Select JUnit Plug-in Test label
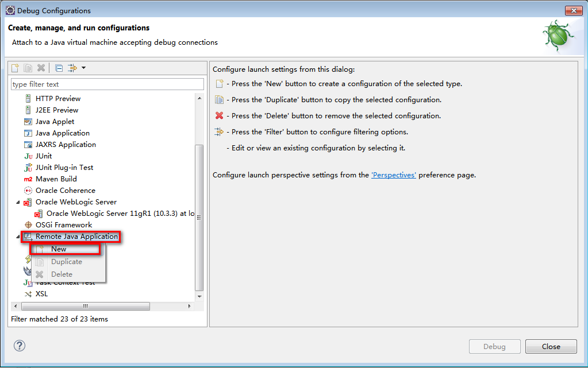The width and height of the screenshot is (588, 368). [x=64, y=168]
